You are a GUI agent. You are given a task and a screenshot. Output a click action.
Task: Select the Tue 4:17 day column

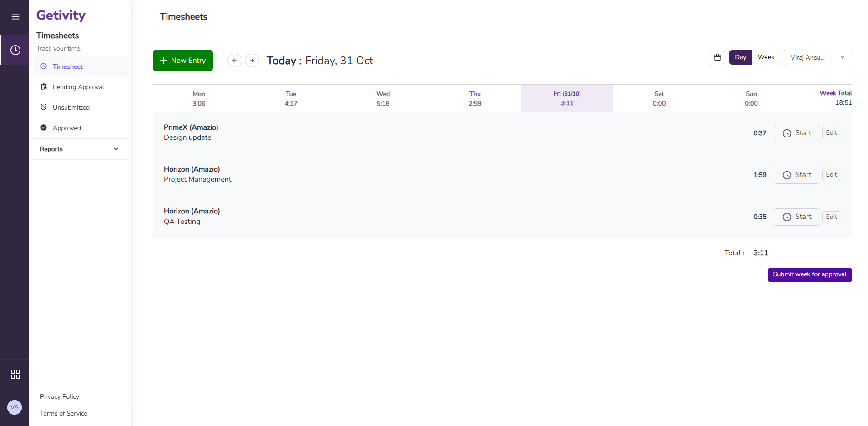click(291, 98)
